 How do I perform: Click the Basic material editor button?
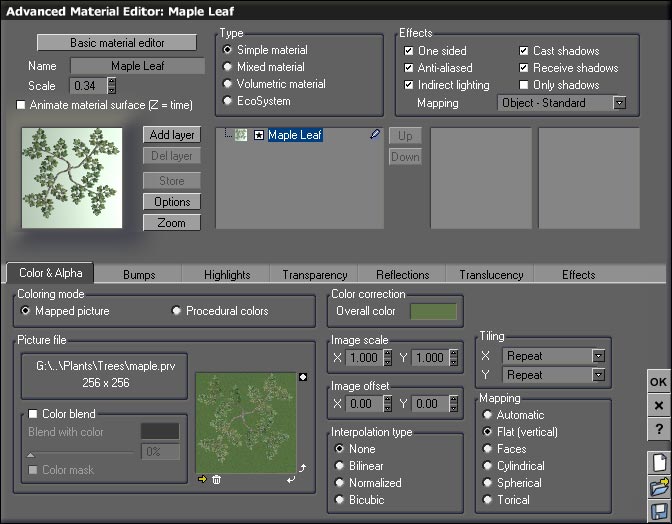tap(119, 43)
